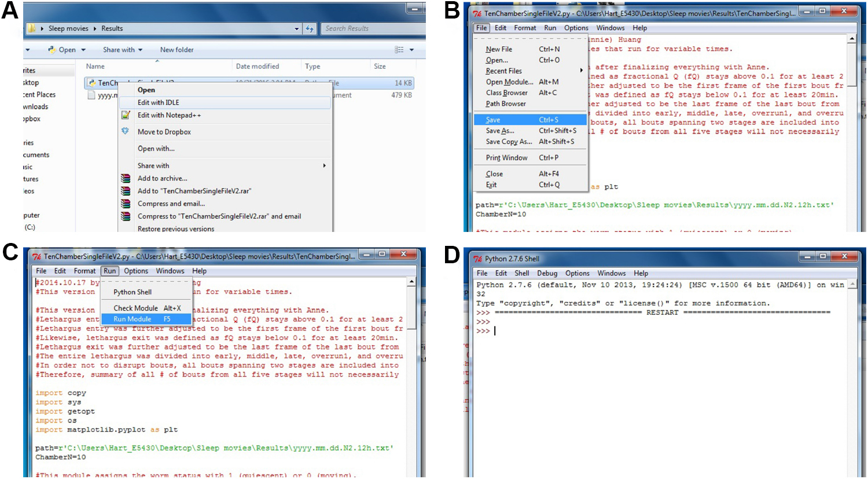Viewport: 868px width, 479px height.
Task: Open Share with toolbar dropdown in Explorer
Action: tap(123, 50)
